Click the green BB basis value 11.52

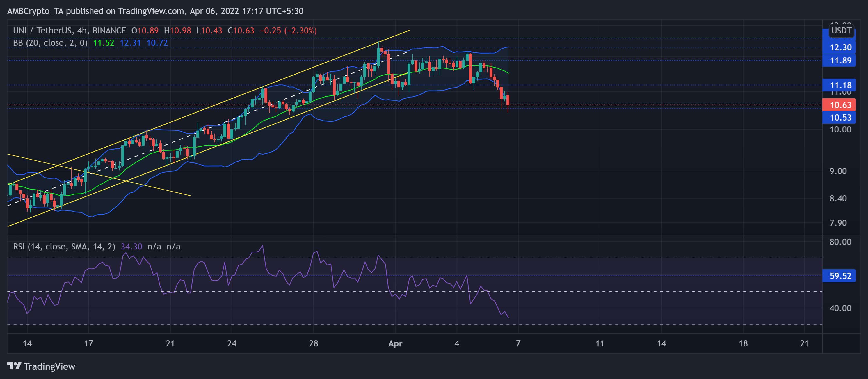tap(104, 43)
